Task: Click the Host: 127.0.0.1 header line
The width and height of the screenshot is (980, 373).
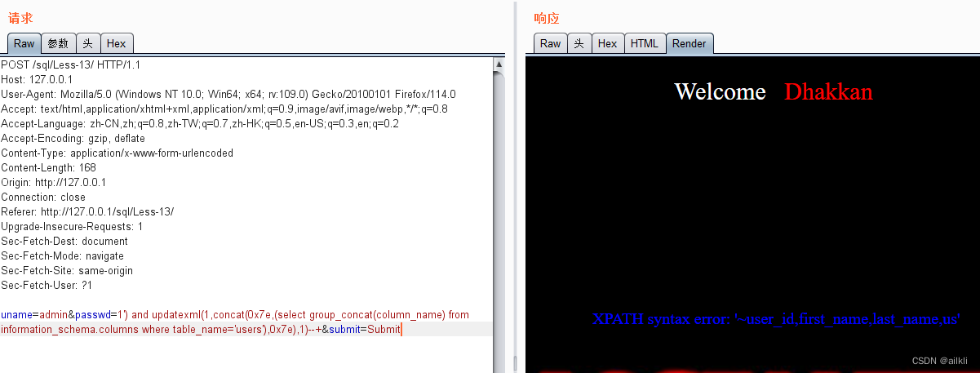Action: click(x=37, y=79)
